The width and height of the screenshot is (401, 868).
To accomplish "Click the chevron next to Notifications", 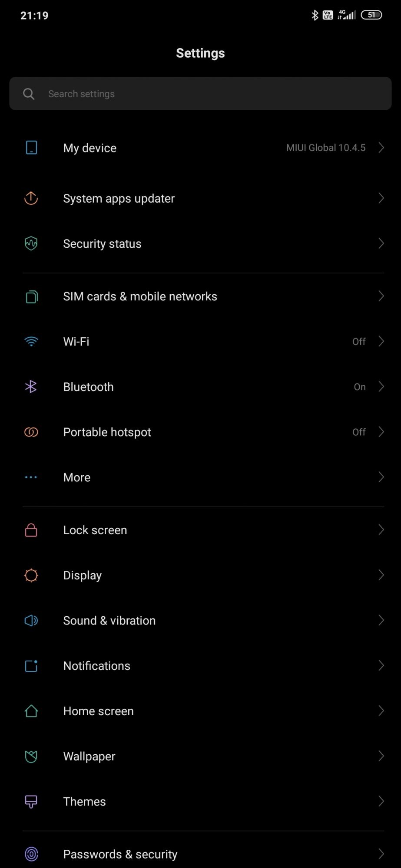I will pyautogui.click(x=381, y=665).
